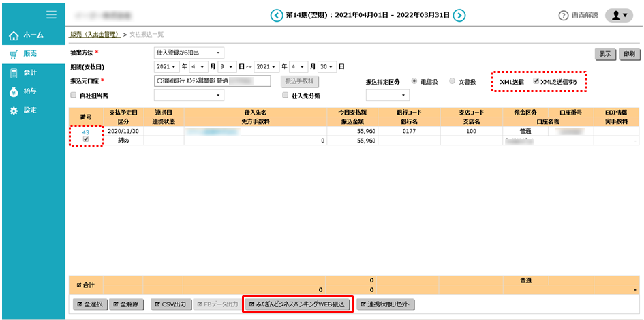Click the hamburger menu icon in sidebar
This screenshot has width=644, height=320.
pyautogui.click(x=51, y=14)
